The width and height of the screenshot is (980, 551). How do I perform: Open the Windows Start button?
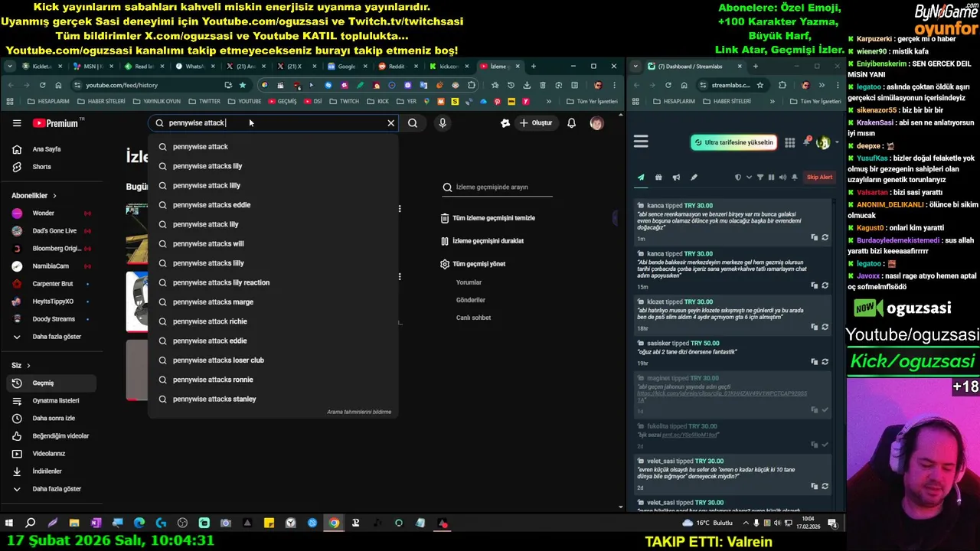(9, 523)
